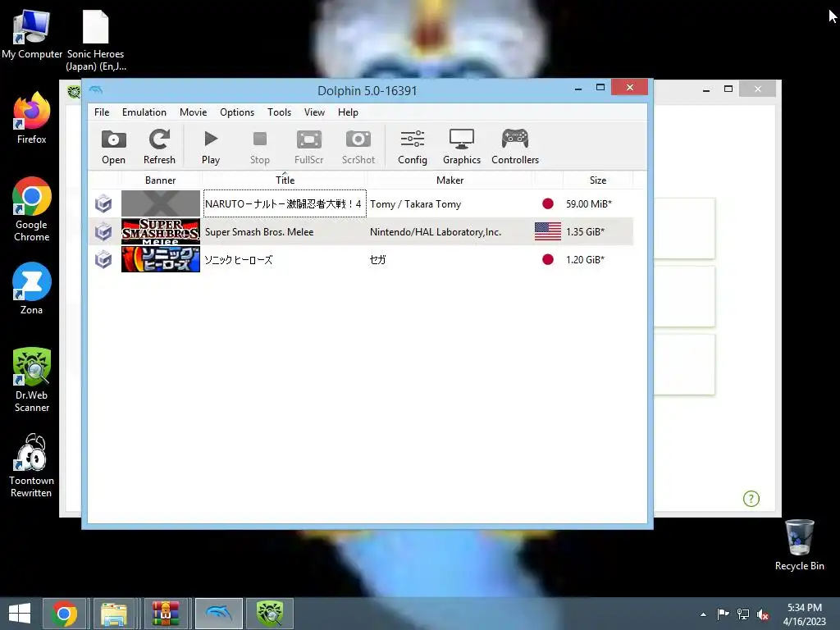The image size is (840, 630).
Task: Click the Japan flag in NARUTO row
Action: (547, 203)
